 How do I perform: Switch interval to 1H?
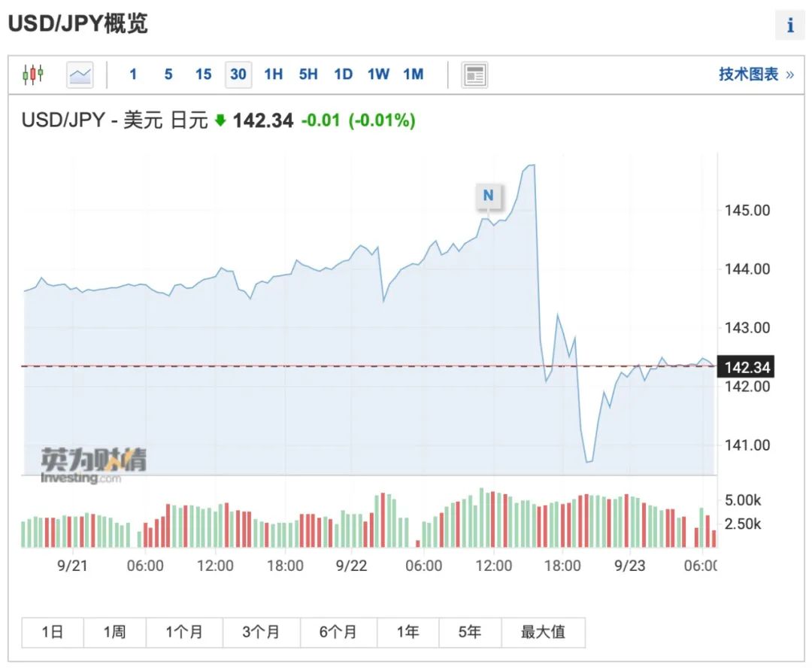pos(273,74)
